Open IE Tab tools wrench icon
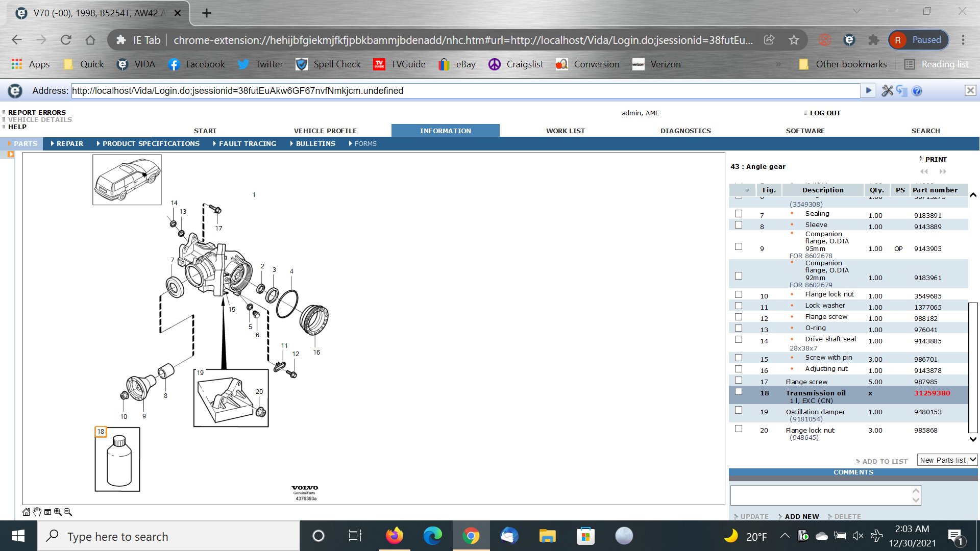This screenshot has width=980, height=551. (887, 91)
